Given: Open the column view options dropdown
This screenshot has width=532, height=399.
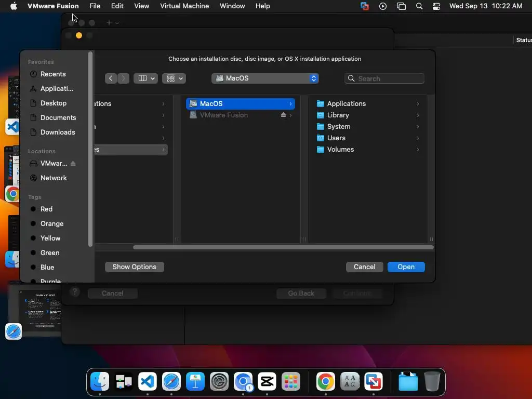Looking at the screenshot, I should pos(146,78).
